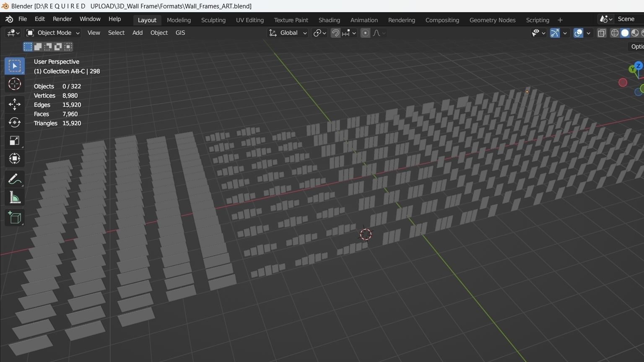644x362 pixels.
Task: Open the Window menu
Action: (x=90, y=19)
